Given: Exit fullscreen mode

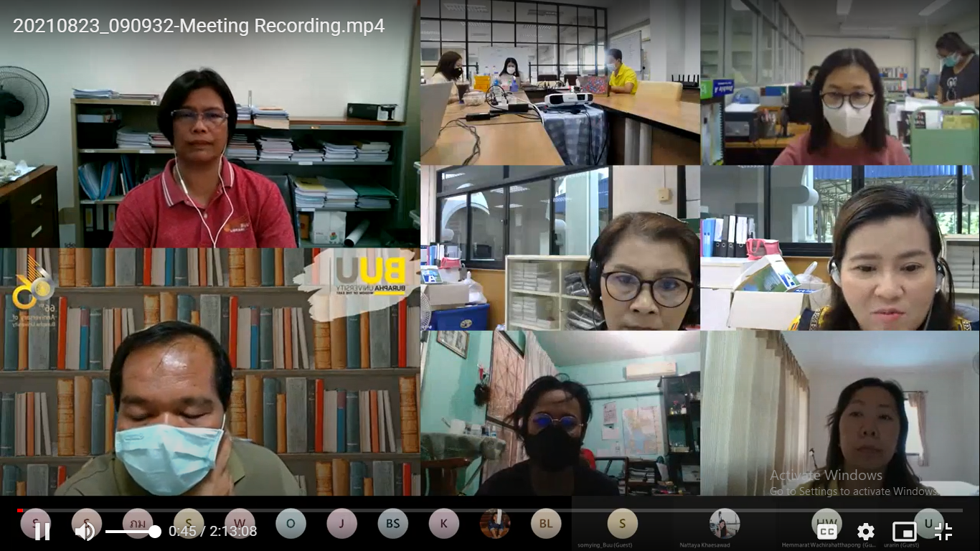Looking at the screenshot, I should tap(943, 532).
